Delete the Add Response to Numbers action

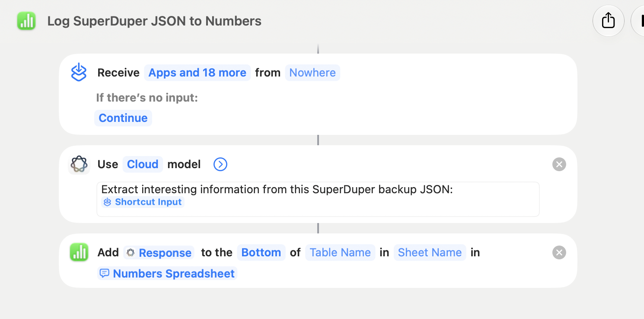tap(559, 252)
